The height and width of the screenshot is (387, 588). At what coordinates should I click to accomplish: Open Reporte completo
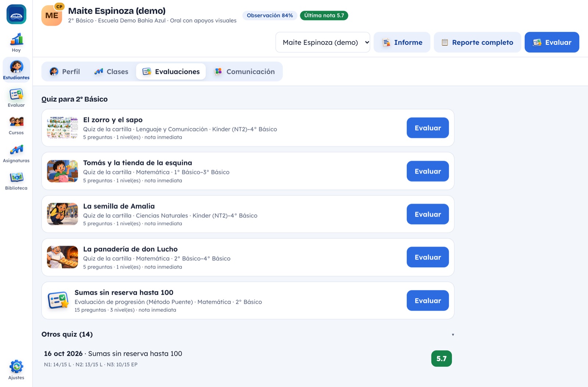click(x=477, y=42)
